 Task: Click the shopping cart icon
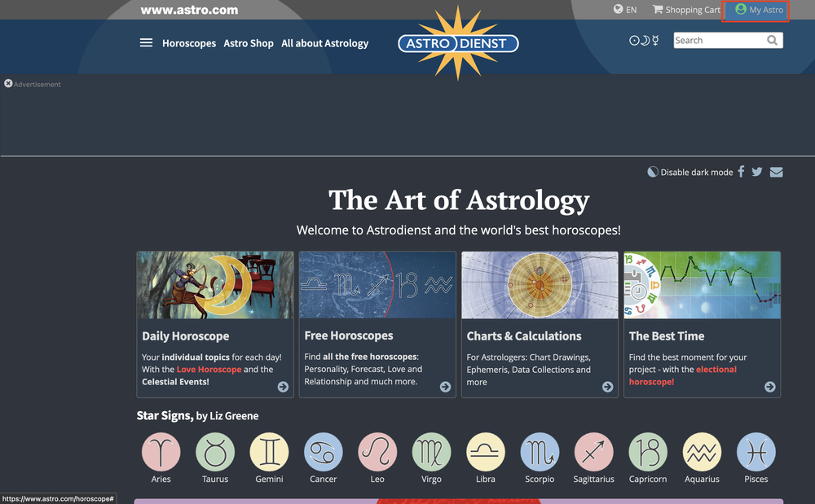pos(658,9)
